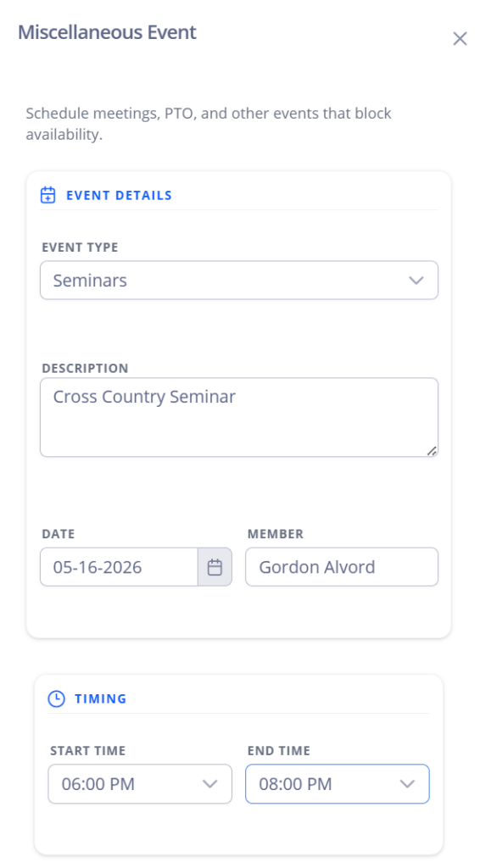Image resolution: width=480 pixels, height=868 pixels.
Task: Click the Start Time chevron arrow
Action: point(209,784)
